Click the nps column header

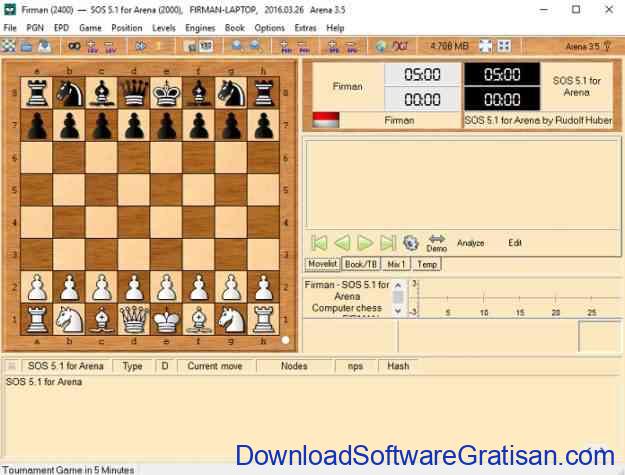[355, 366]
